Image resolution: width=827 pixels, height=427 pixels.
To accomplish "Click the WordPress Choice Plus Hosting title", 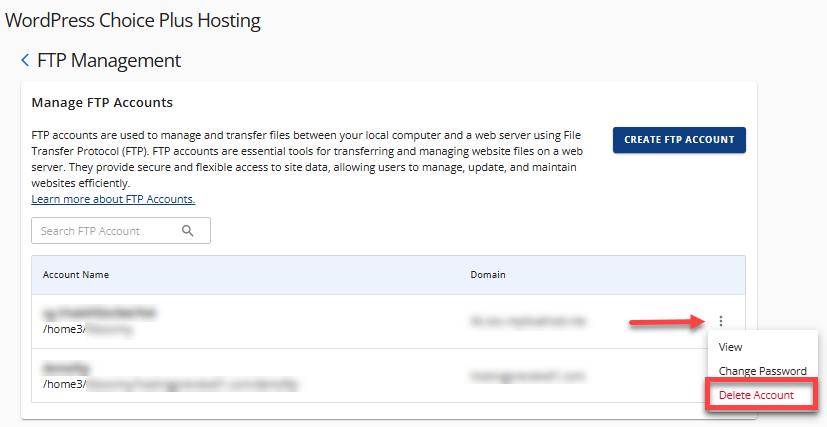I will coord(132,20).
